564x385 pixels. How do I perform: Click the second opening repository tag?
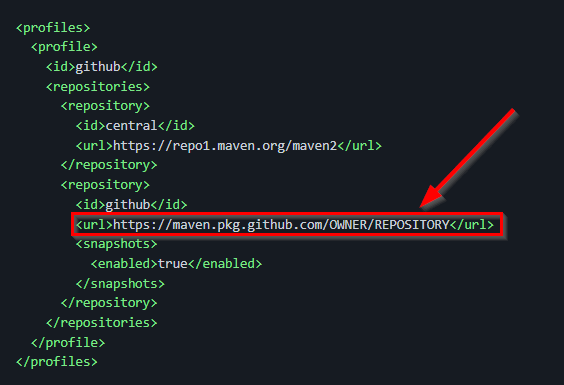105,185
